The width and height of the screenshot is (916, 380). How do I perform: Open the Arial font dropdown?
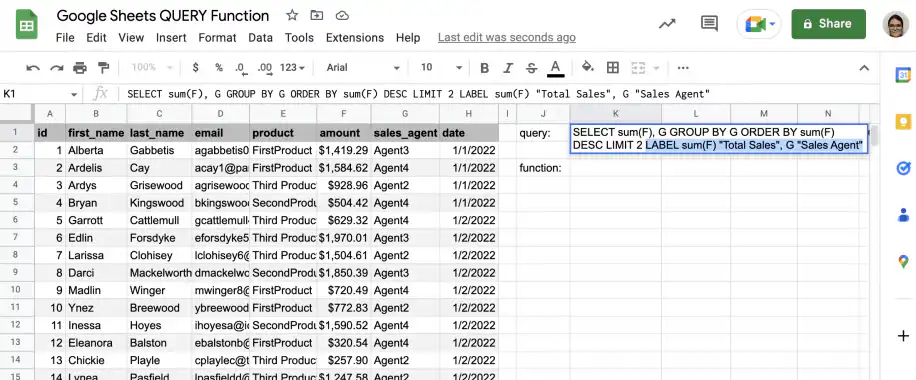tap(362, 68)
